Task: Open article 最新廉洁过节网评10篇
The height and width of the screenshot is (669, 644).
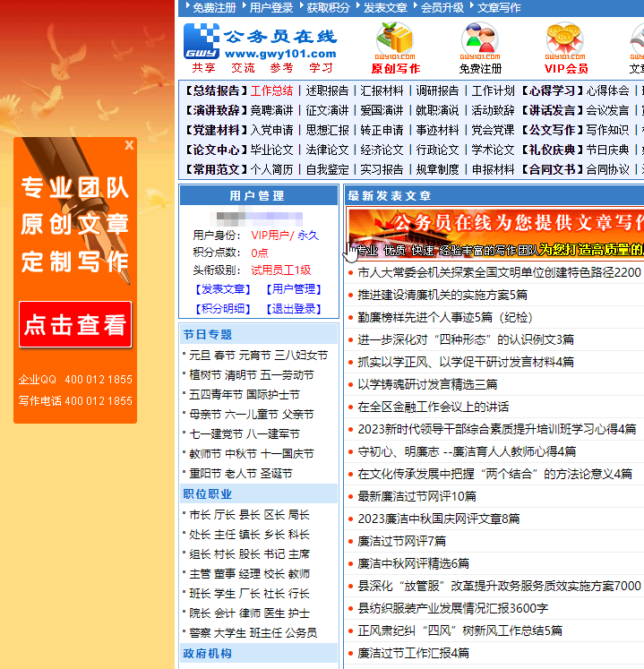Action: click(417, 497)
